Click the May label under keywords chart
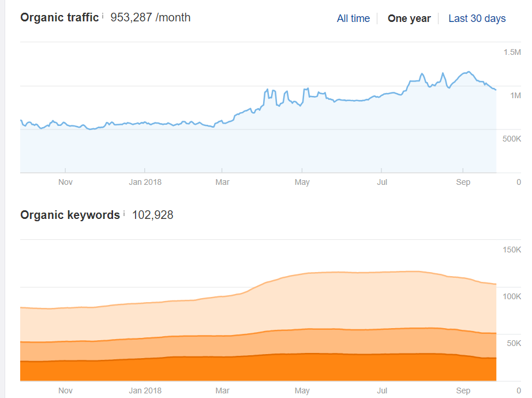Image resolution: width=532 pixels, height=398 pixels. pos(302,390)
